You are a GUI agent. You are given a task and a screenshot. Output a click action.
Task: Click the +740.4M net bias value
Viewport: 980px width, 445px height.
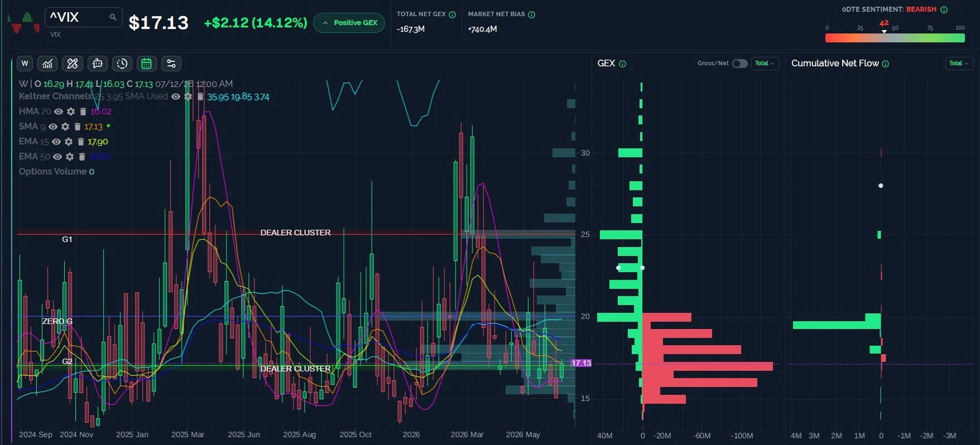pos(483,29)
